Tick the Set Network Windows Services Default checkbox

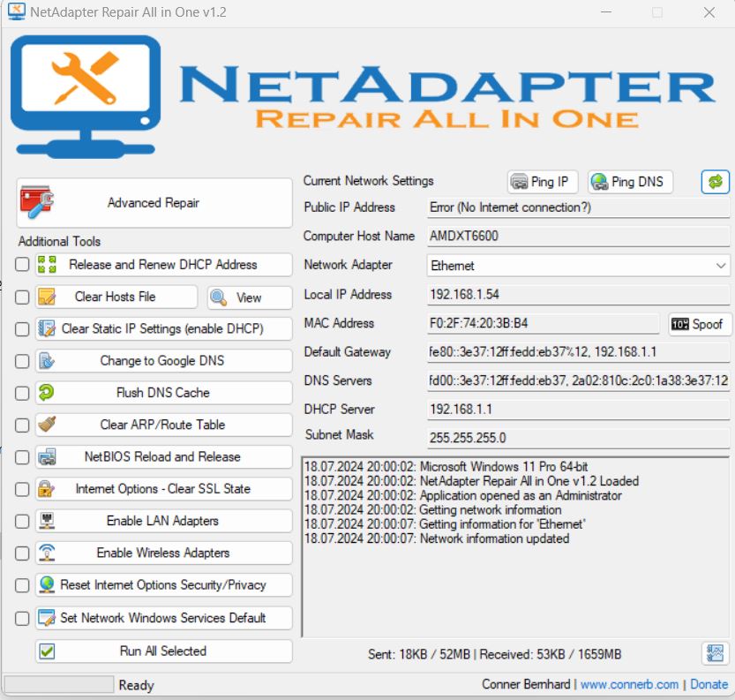tap(22, 619)
